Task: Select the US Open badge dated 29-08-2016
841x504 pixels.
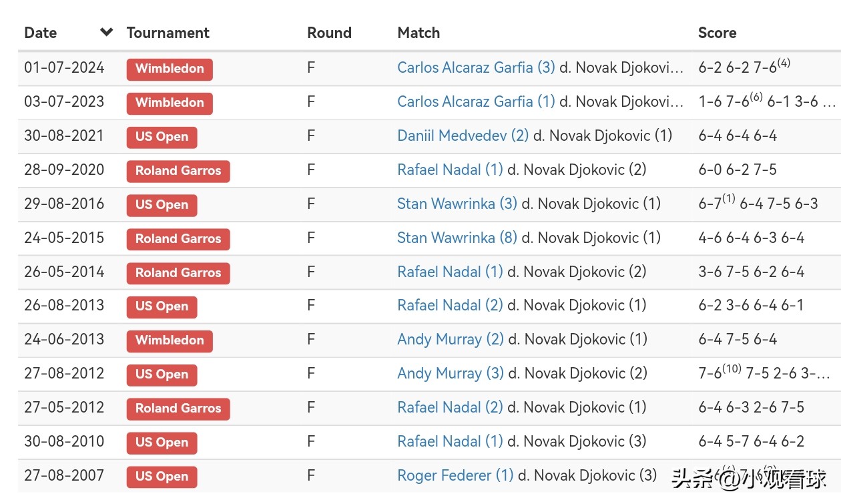Action: point(162,205)
